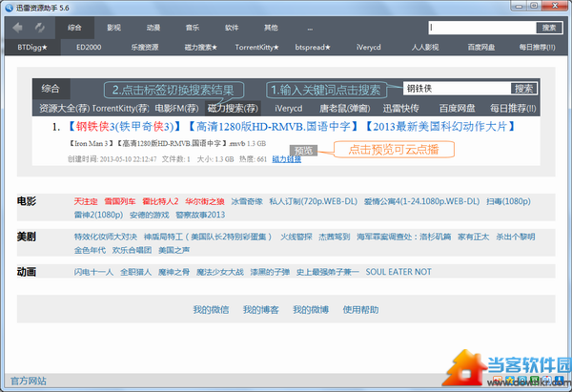The image size is (572, 392).
Task: Open anime link 闪电十一人
Action: click(93, 272)
